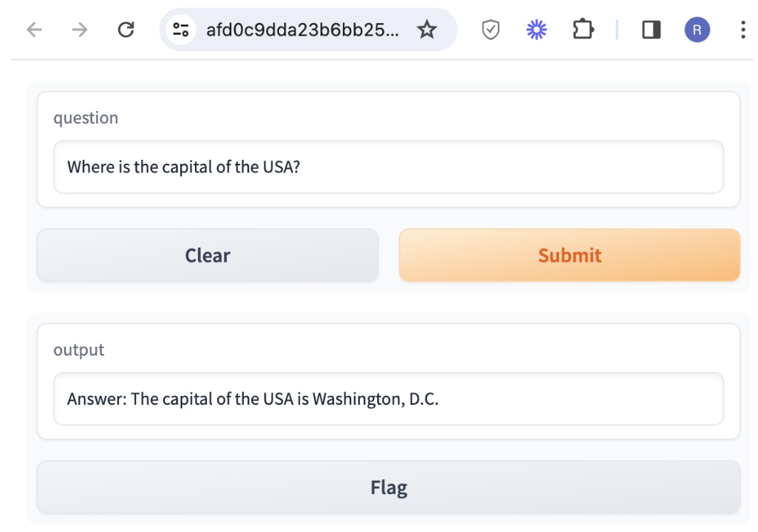Click "Washington, D.C." in the output text
The width and height of the screenshot is (758, 532).
click(376, 399)
